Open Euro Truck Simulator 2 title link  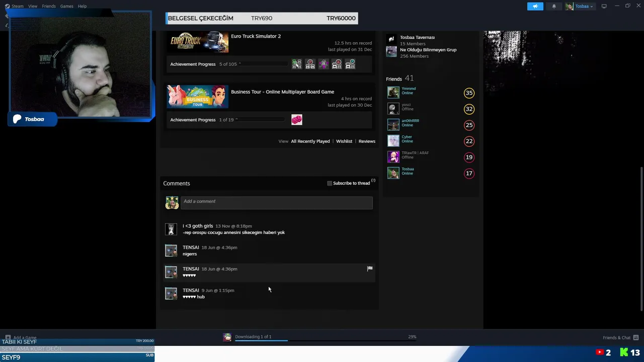pos(256,36)
